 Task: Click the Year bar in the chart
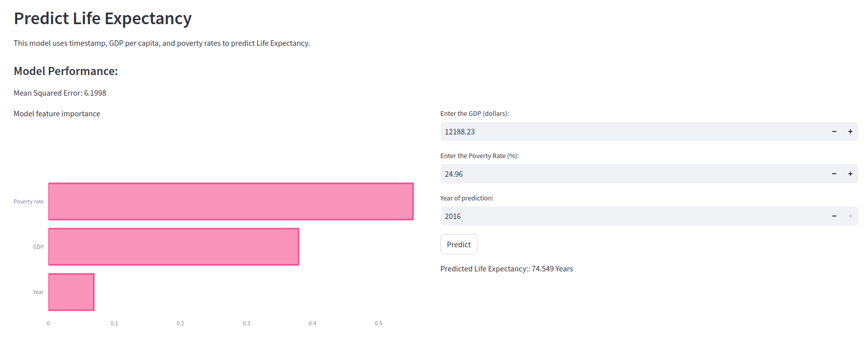(70, 292)
